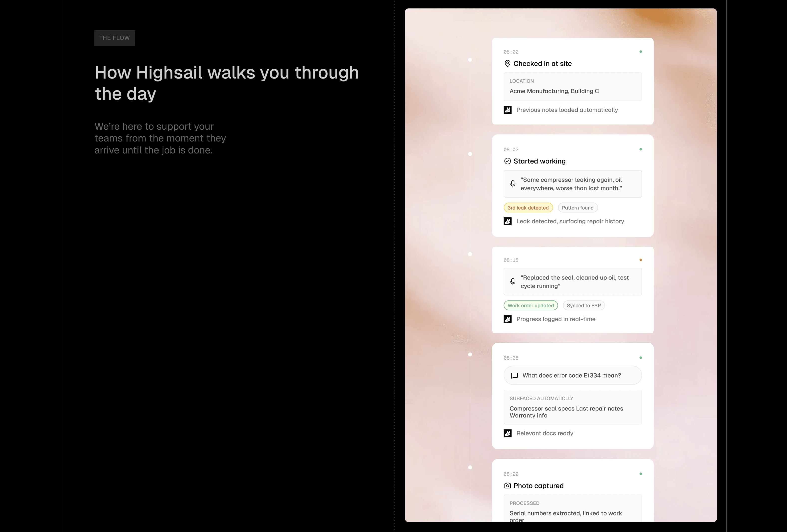
Task: Click the timeline dot beside the 08:15 card
Action: tap(470, 254)
